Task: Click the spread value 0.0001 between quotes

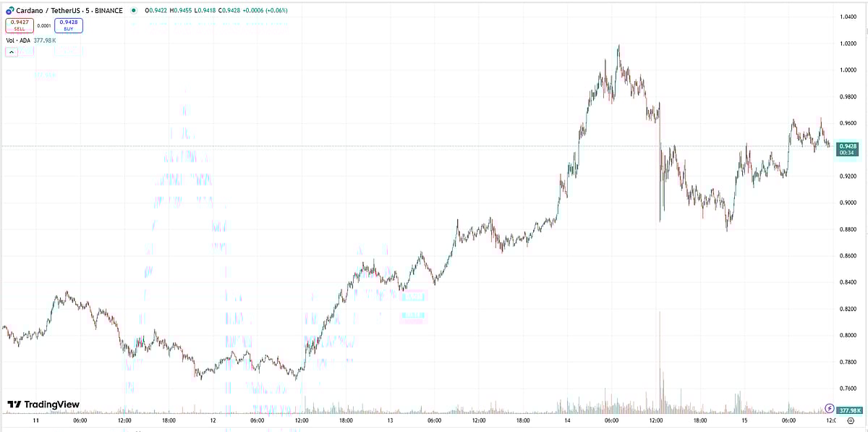Action: coord(43,24)
